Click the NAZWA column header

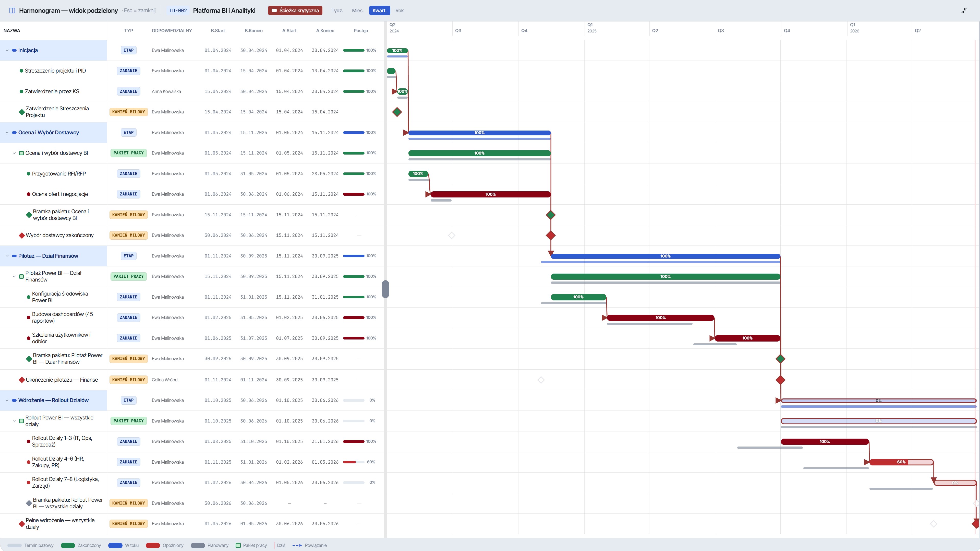click(x=12, y=30)
